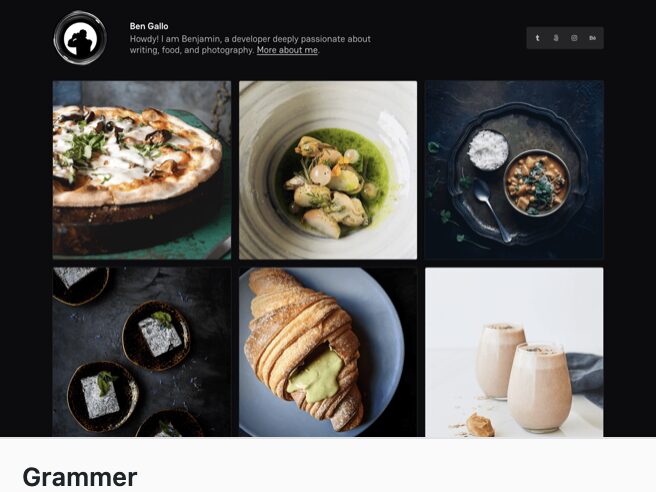Open the Instagram social icon
The height and width of the screenshot is (492, 656).
(574, 38)
